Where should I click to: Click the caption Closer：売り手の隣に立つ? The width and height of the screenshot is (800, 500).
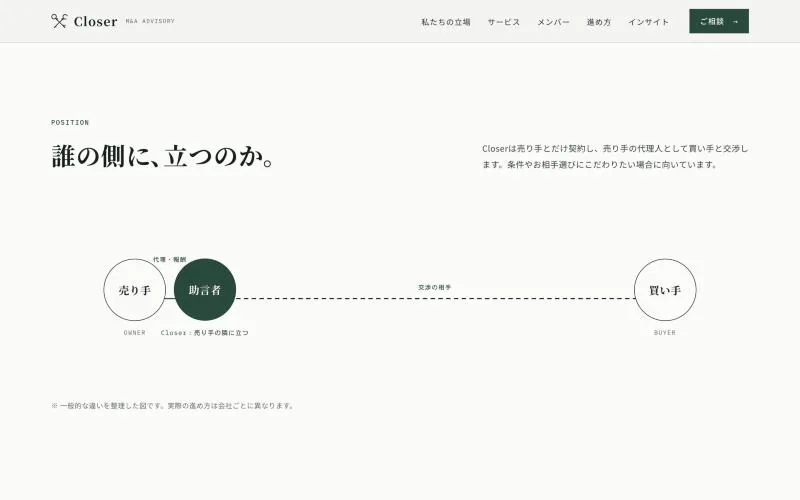pos(205,333)
